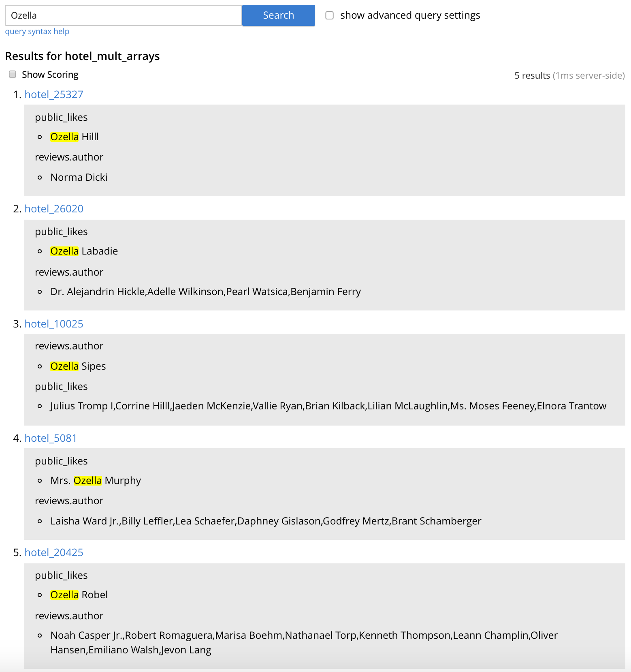Screen dimensions: 631x672
Task: Open the hotel_26020 result link
Action: click(54, 209)
